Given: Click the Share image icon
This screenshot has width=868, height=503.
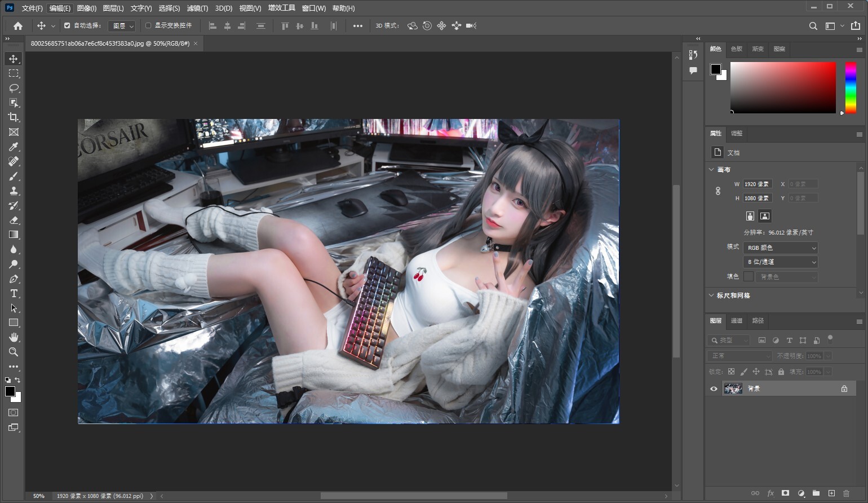Looking at the screenshot, I should click(x=856, y=25).
